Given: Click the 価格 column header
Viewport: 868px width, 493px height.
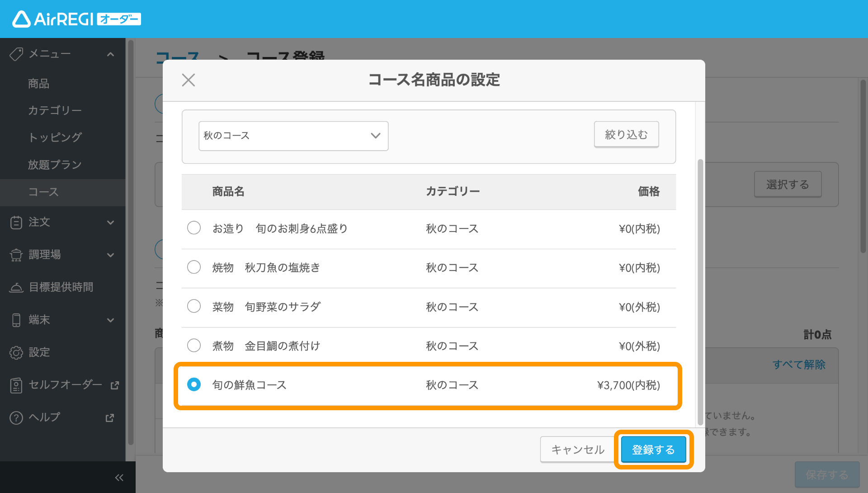Looking at the screenshot, I should click(x=649, y=192).
